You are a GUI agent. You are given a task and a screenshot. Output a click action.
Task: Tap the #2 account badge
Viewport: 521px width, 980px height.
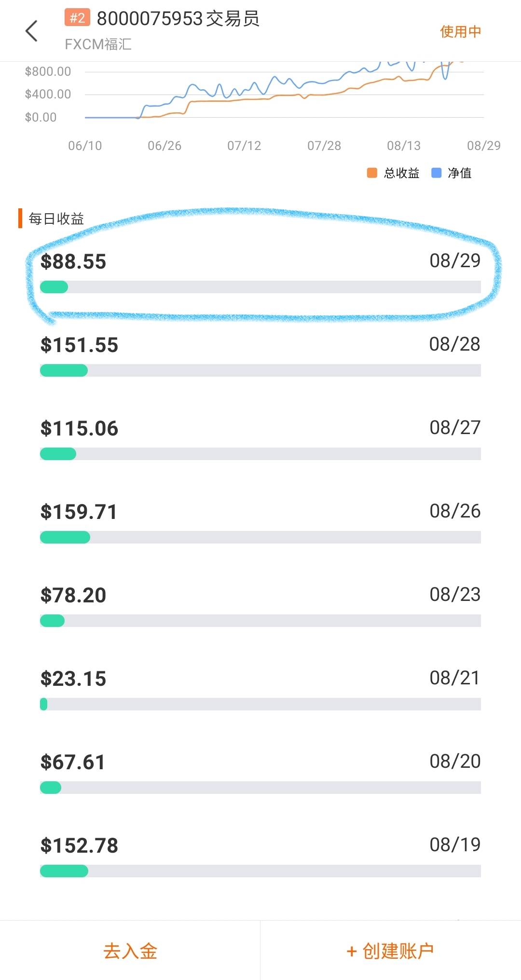pos(77,18)
